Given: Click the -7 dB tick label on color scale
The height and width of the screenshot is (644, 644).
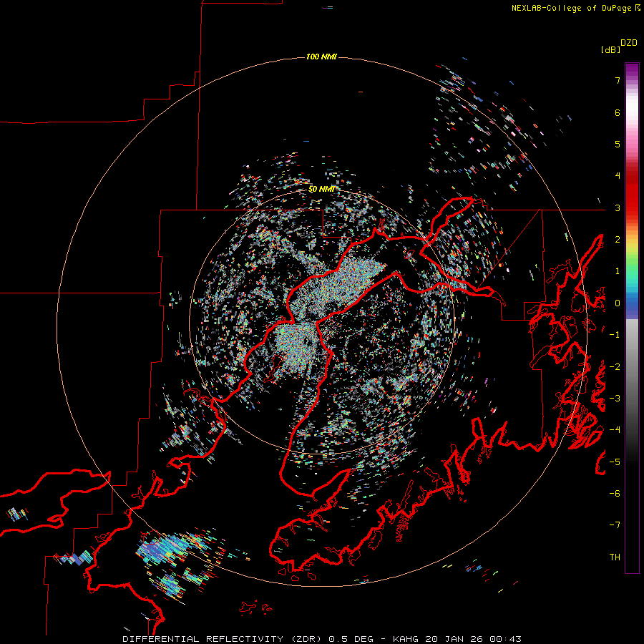Looking at the screenshot, I should 615,525.
